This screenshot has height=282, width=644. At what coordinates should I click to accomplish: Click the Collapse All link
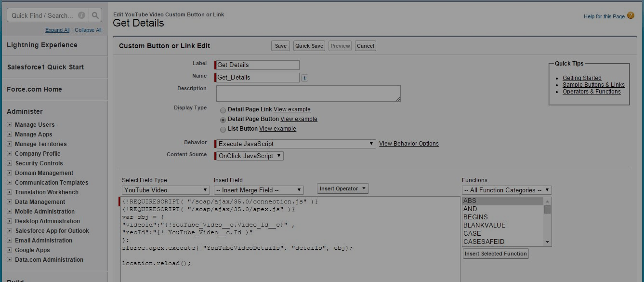pyautogui.click(x=88, y=30)
